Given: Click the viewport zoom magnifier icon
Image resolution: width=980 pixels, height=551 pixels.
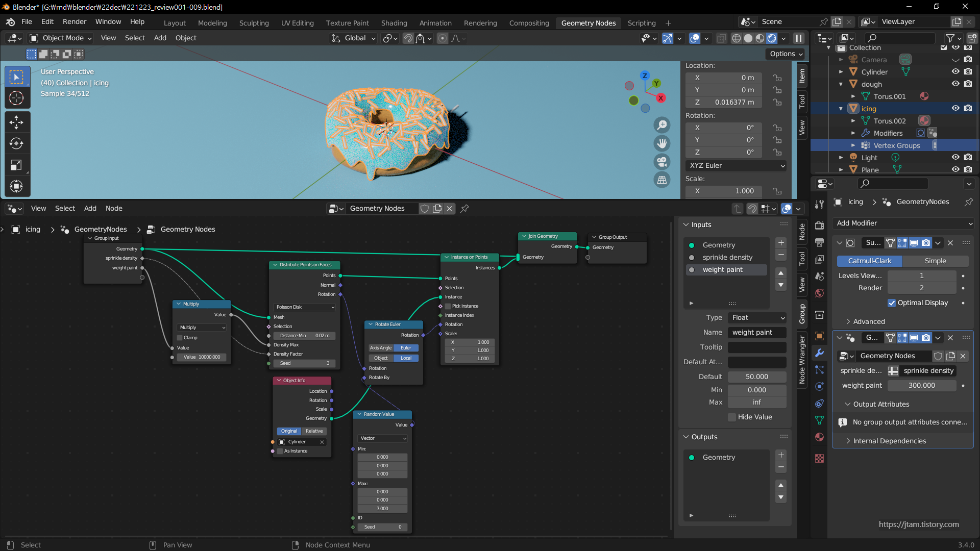Looking at the screenshot, I should tap(662, 125).
